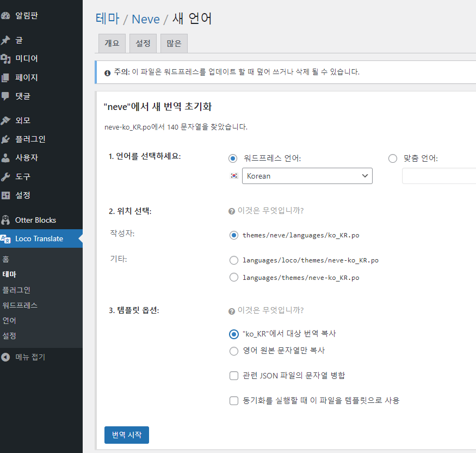This screenshot has width=476, height=453.
Task: Open 플러그인 in Loco Translate submenu
Action: (16, 290)
